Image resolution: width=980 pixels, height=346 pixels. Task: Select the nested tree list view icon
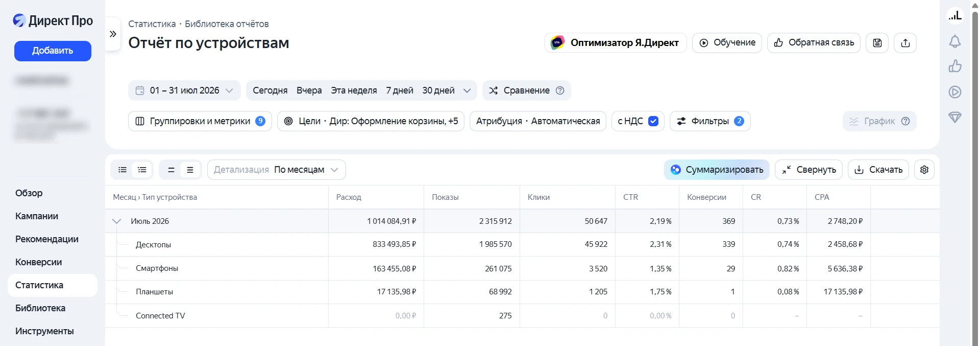tap(142, 170)
